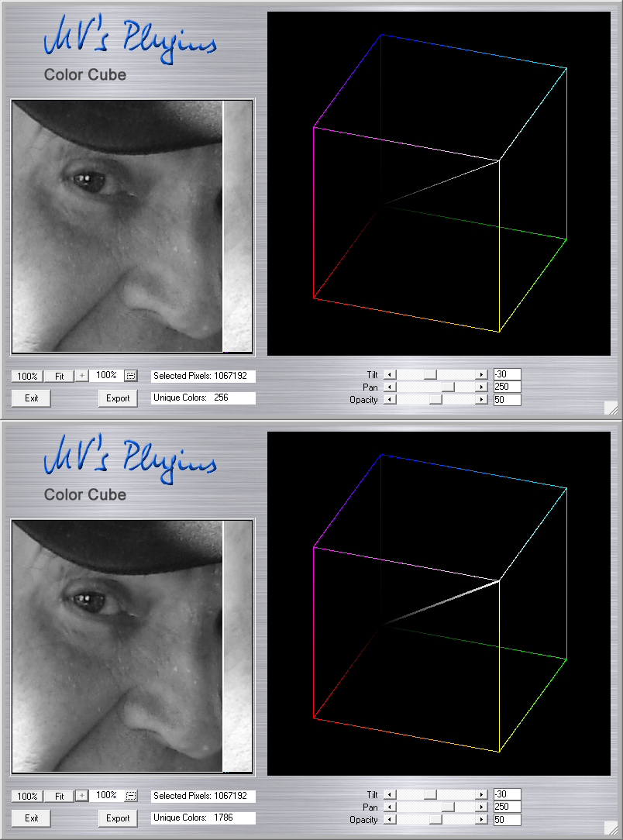Image resolution: width=623 pixels, height=840 pixels.
Task: Click the 100% zoom button in the 1786 colors window
Action: (27, 796)
